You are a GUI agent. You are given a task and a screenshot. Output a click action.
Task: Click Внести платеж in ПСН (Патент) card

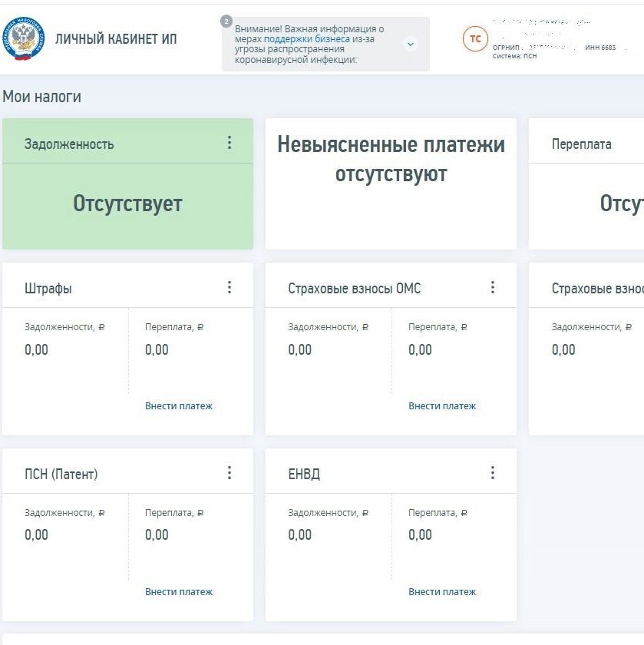179,591
